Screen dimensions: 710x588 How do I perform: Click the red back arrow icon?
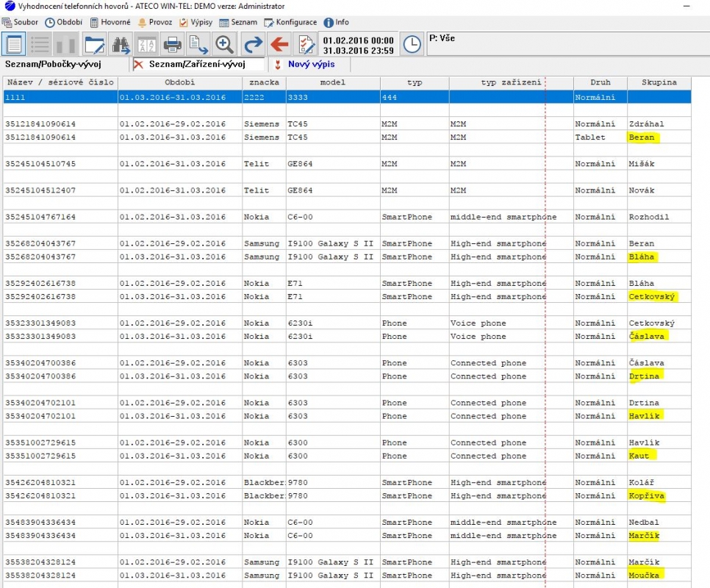tap(279, 44)
